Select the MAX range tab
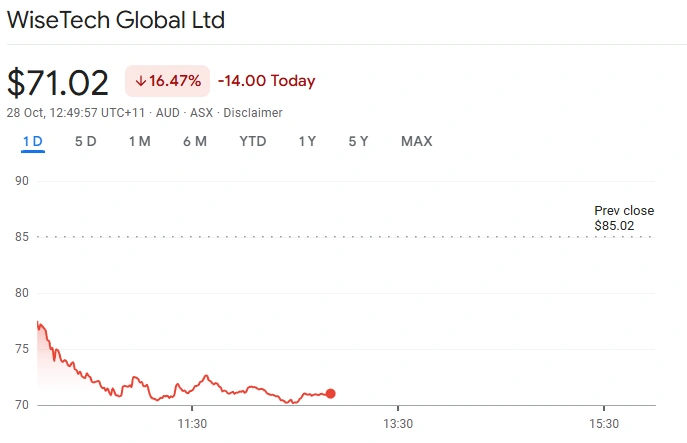The width and height of the screenshot is (687, 443). coord(416,141)
